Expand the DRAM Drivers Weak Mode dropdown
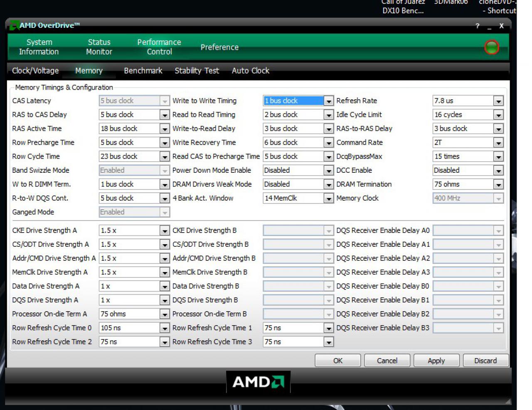This screenshot has height=410, width=532. (x=329, y=184)
